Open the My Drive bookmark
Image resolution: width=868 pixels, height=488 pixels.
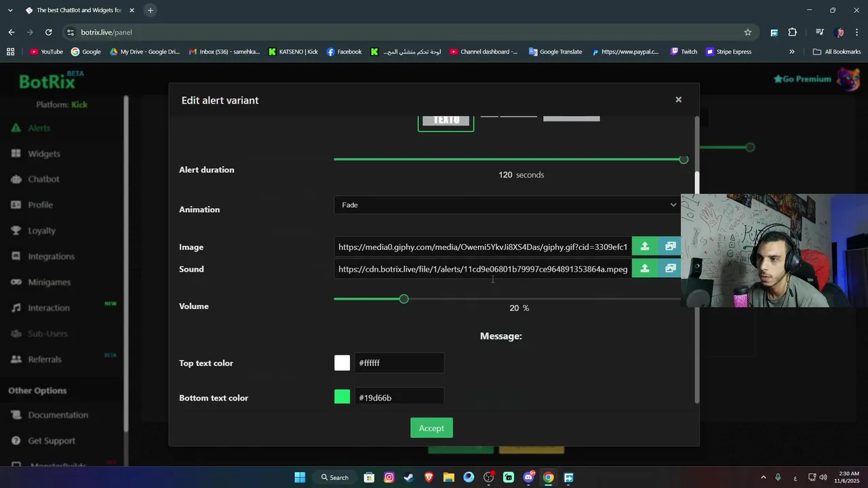pyautogui.click(x=144, y=52)
